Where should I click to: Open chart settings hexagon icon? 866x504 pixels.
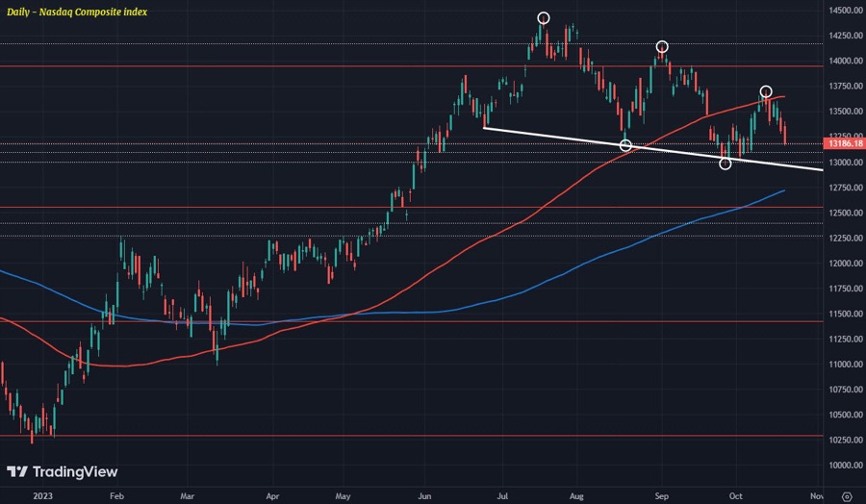(846, 495)
